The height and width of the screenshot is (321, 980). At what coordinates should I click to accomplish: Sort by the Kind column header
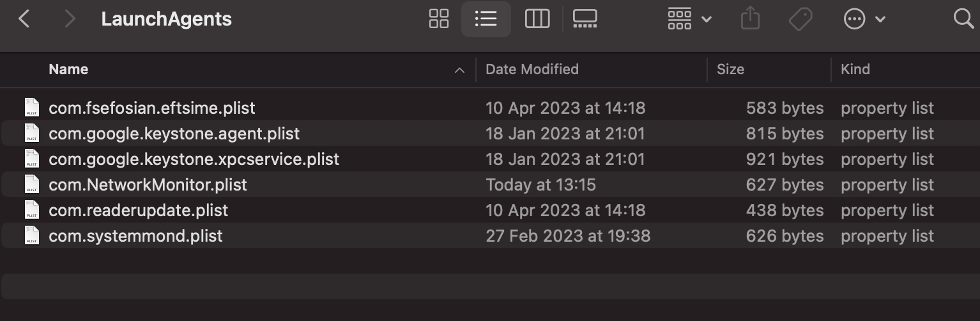click(x=855, y=69)
